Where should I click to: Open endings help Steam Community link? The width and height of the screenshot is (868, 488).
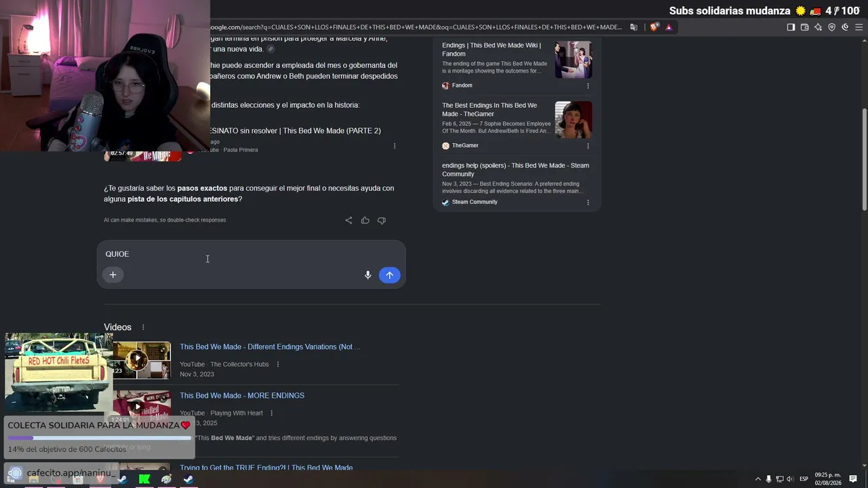[x=515, y=169]
